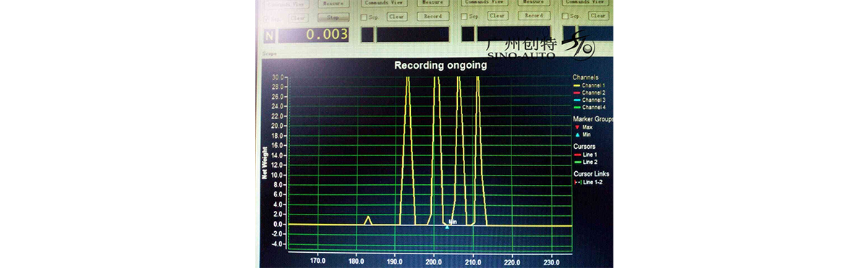This screenshot has width=868, height=268.
Task: Click Record in the second channel panel
Action: 433,16
